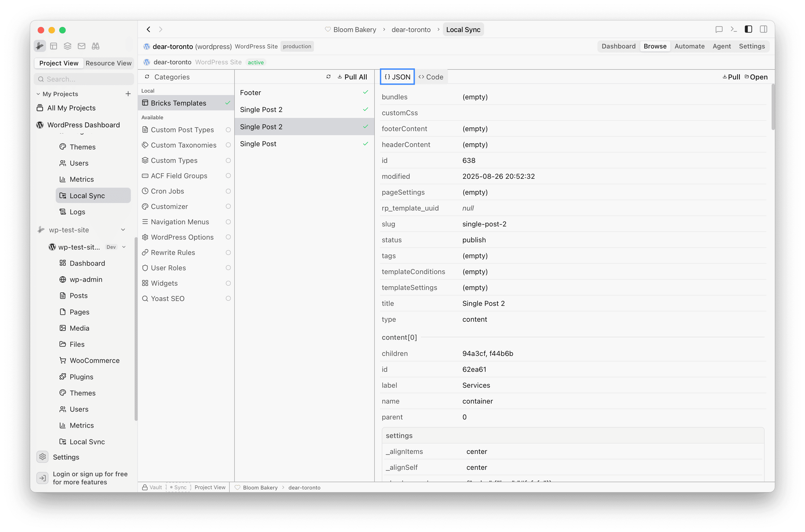The width and height of the screenshot is (805, 532).
Task: Go forward with the right arrow
Action: 161,30
